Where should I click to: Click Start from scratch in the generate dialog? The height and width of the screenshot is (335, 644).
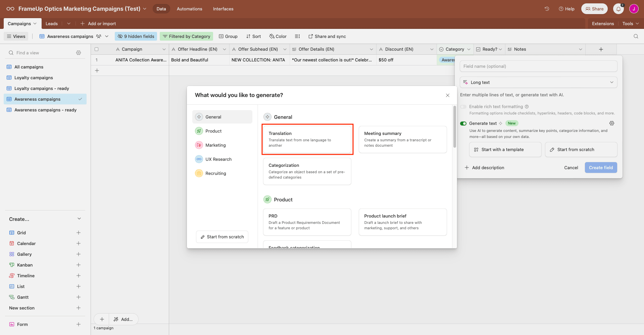pyautogui.click(x=222, y=237)
